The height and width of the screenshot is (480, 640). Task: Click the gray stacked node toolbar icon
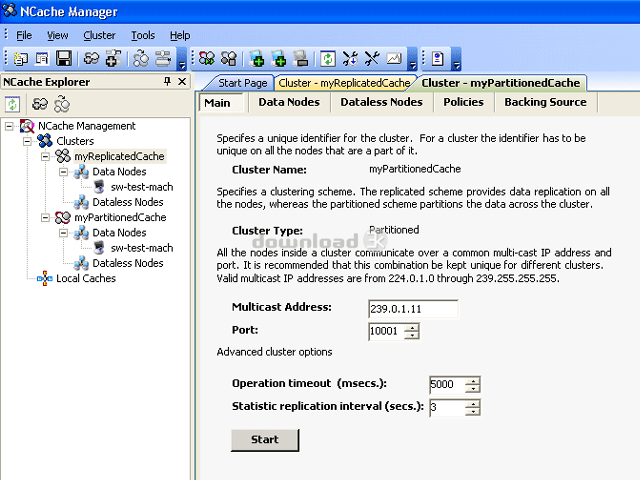(x=163, y=58)
